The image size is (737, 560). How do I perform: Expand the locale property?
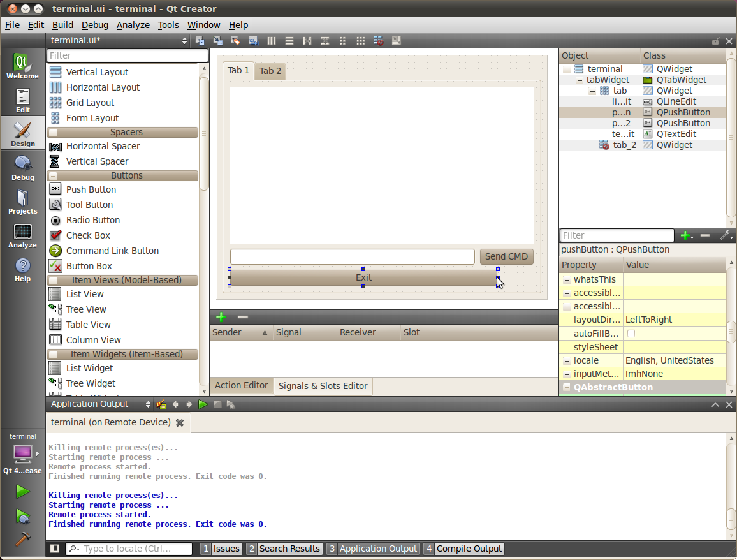click(x=567, y=361)
